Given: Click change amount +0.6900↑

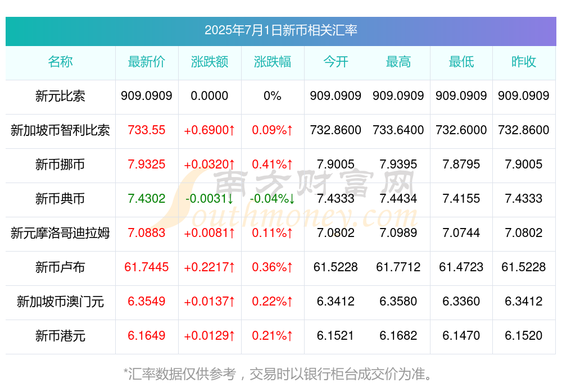Looking at the screenshot, I should click(209, 130).
